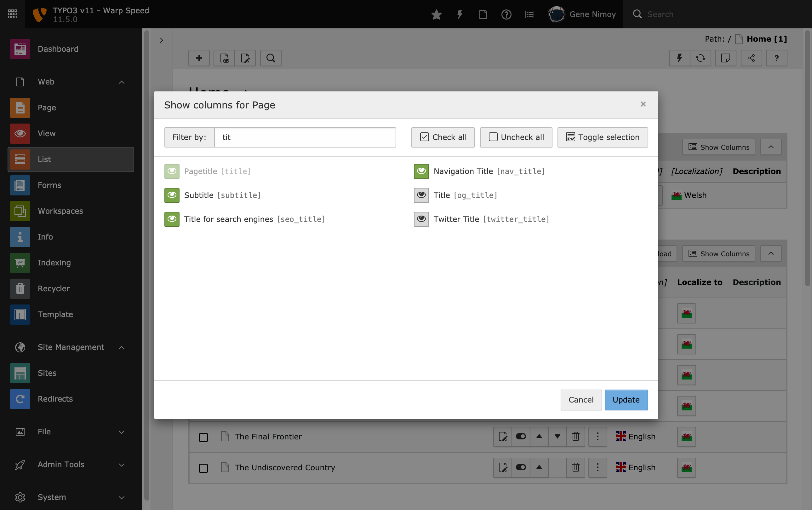Expand the File section in sidebar
Screen dimensions: 812x510
(121, 431)
